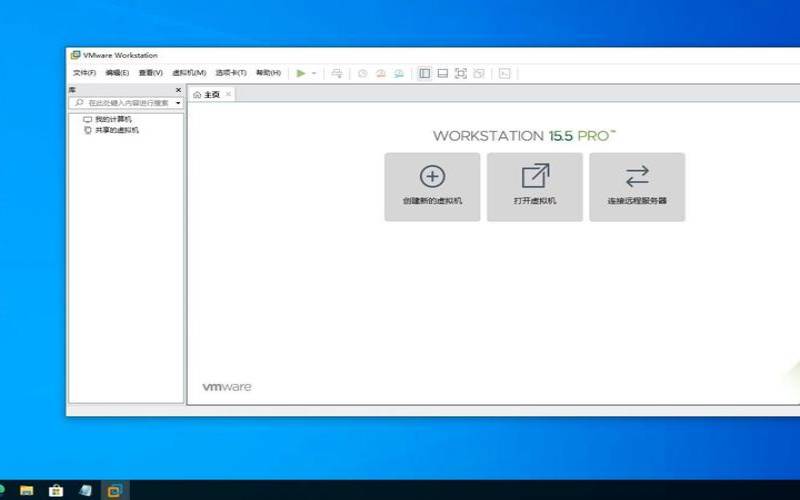This screenshot has height=500, width=800.
Task: Open the 帮助(H) menu
Action: click(x=268, y=73)
